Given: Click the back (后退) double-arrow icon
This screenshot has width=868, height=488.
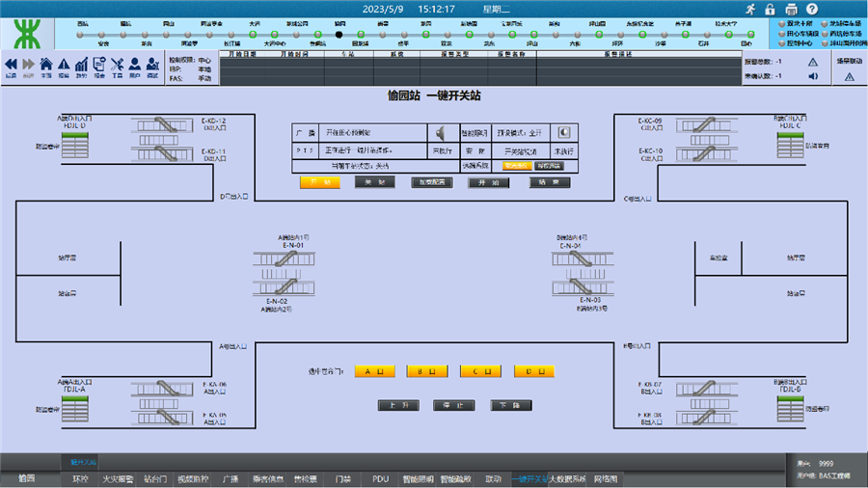Looking at the screenshot, I should [x=11, y=66].
